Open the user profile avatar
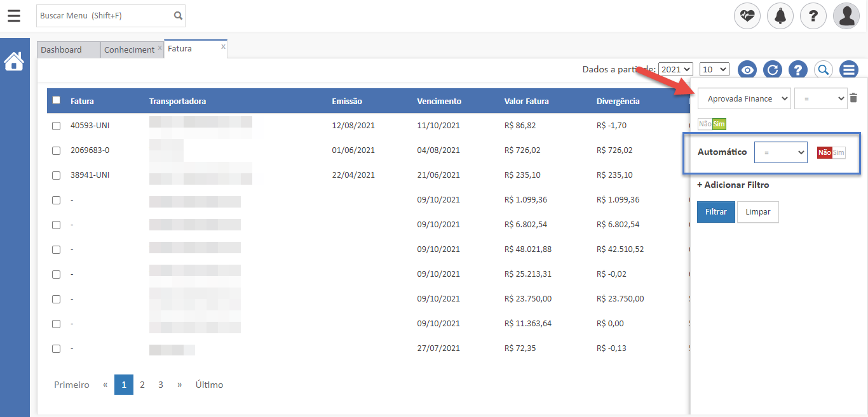The width and height of the screenshot is (868, 417). [x=846, y=16]
